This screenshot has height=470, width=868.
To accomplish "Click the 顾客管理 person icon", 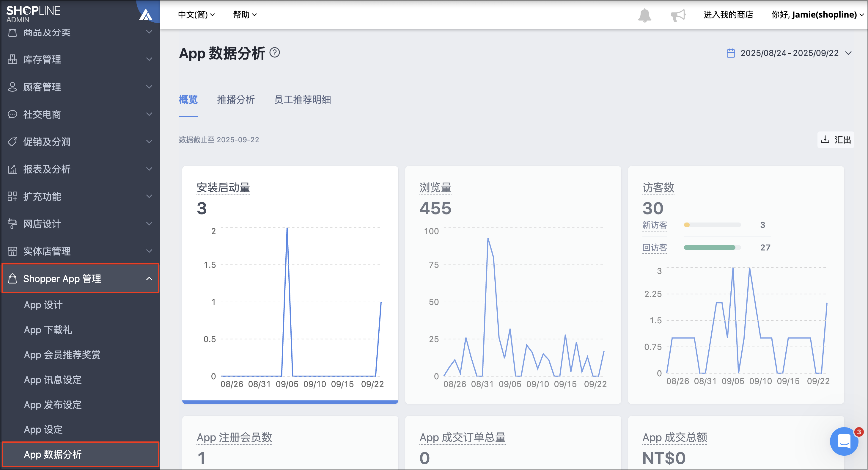I will coord(12,87).
